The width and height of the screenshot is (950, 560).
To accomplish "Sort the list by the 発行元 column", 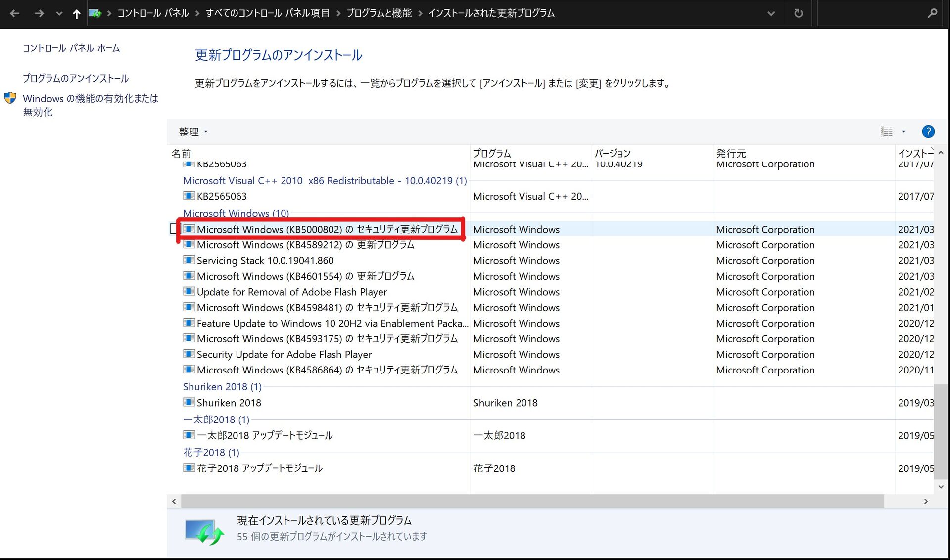I will coord(731,153).
